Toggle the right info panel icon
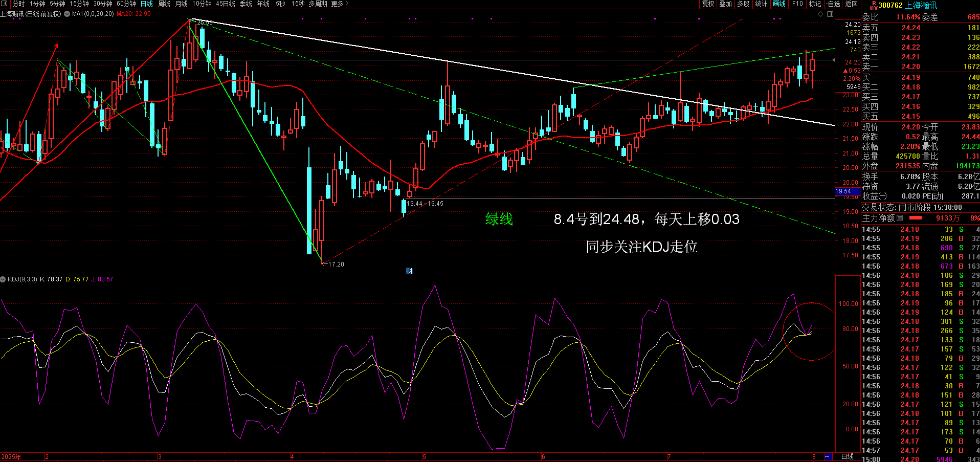Viewport: 980px width, 462px height. [x=830, y=14]
